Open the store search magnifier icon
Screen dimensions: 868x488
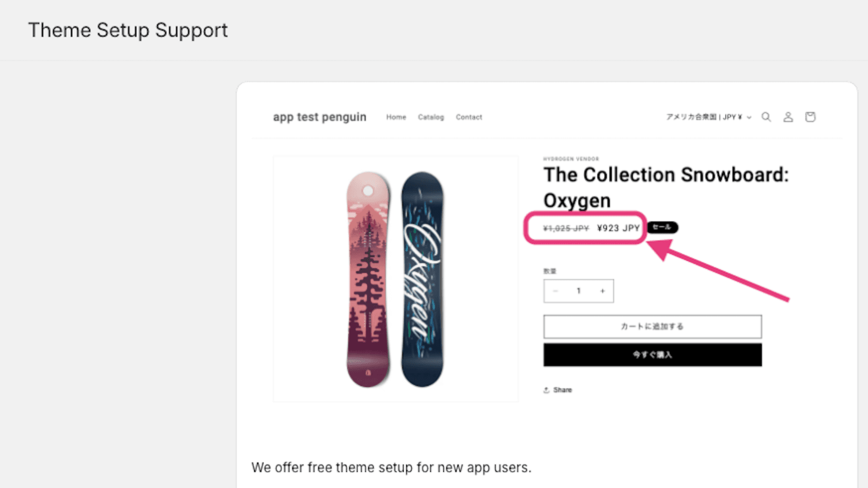(x=766, y=117)
